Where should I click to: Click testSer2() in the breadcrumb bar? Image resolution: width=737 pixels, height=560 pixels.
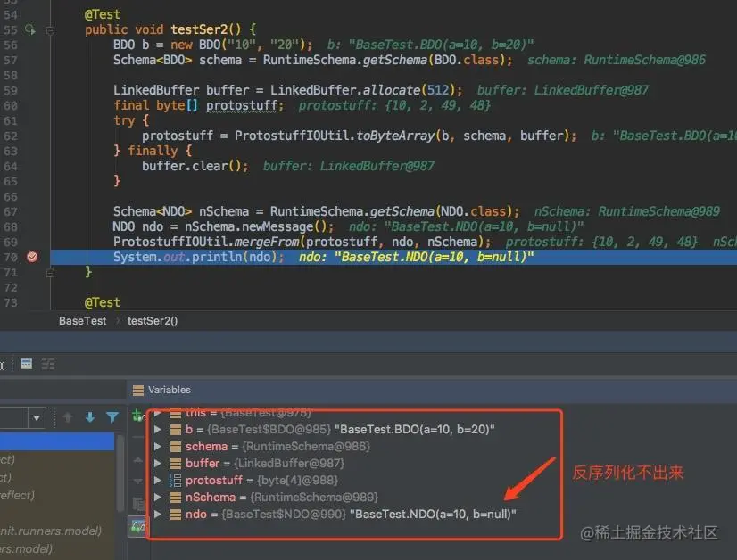point(153,321)
